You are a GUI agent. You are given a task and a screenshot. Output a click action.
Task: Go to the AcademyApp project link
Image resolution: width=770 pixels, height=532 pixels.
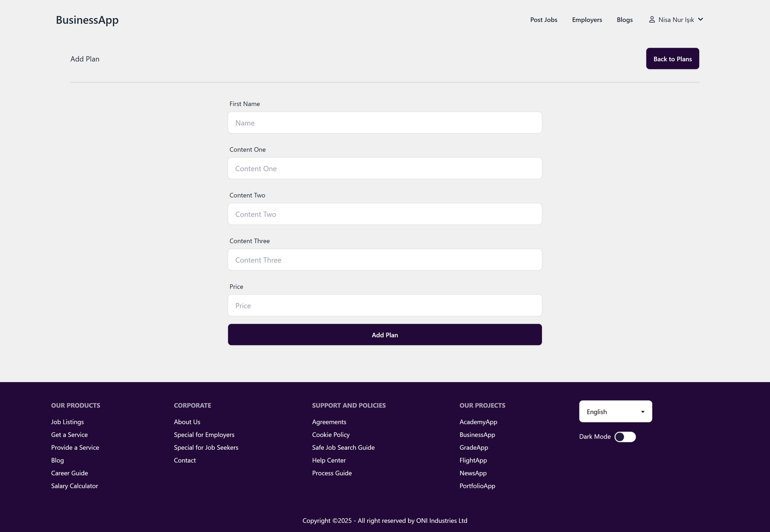click(x=478, y=422)
